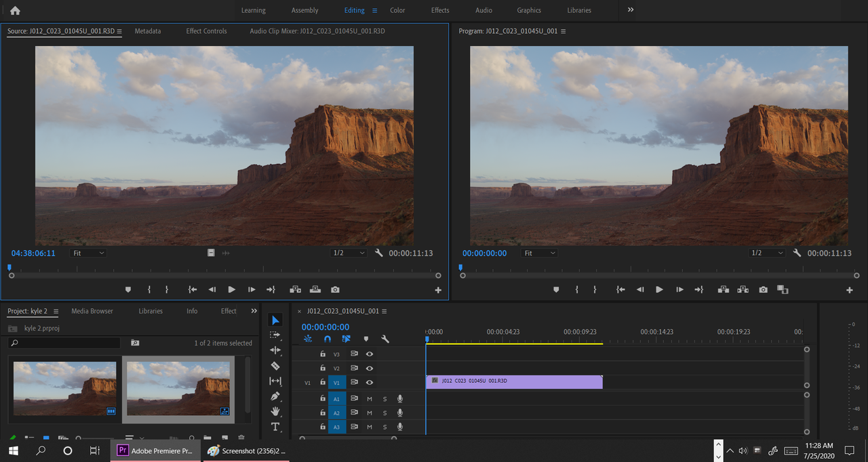Screen dimensions: 868x462
Task: Click Lift button in Program monitor
Action: pyautogui.click(x=724, y=290)
